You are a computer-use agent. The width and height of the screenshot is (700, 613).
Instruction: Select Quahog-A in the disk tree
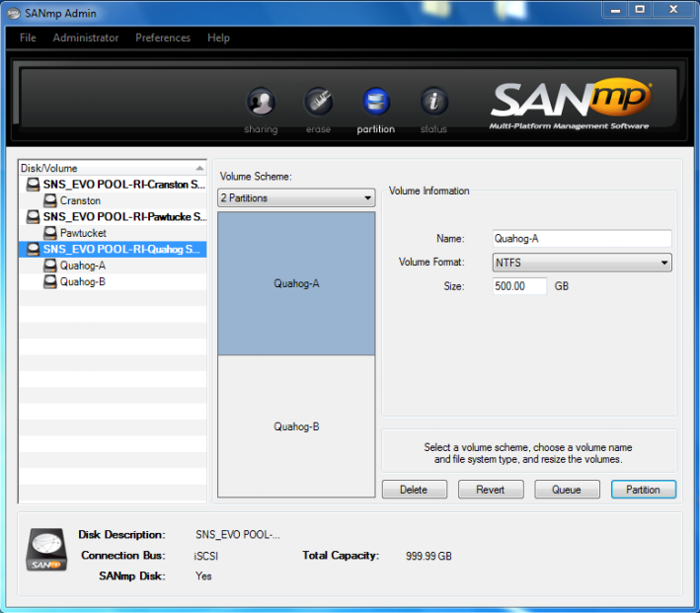113,266
